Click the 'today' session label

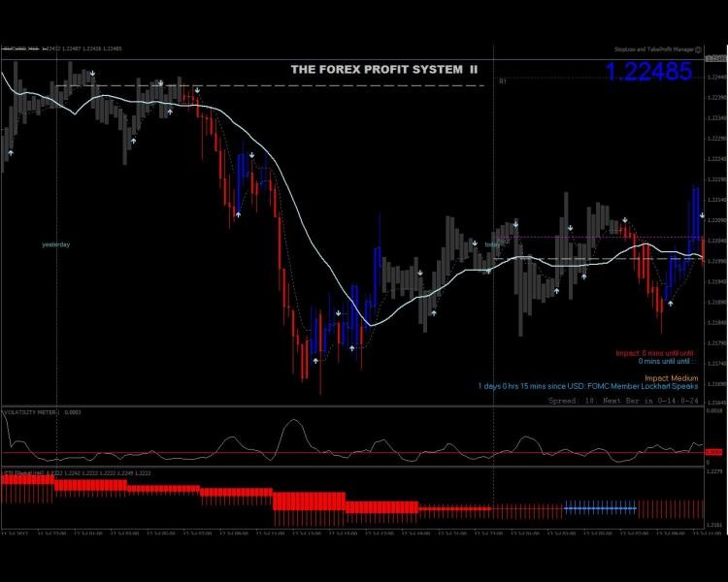coord(492,244)
